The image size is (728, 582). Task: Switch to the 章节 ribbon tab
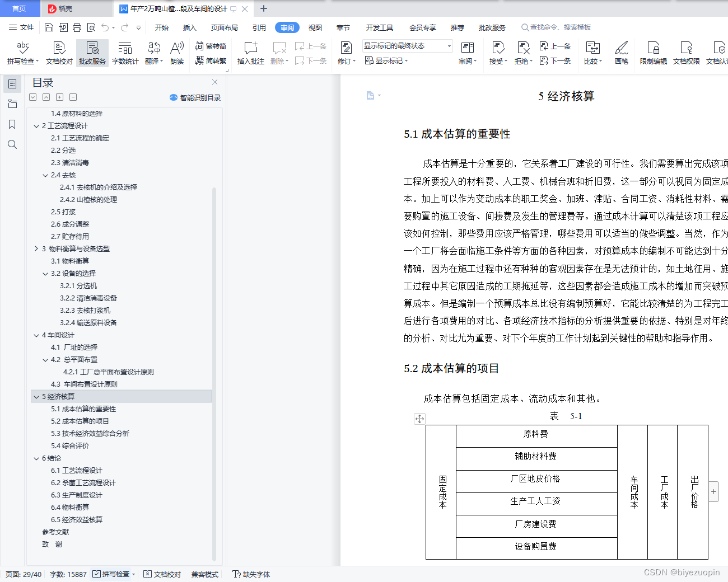coord(343,27)
